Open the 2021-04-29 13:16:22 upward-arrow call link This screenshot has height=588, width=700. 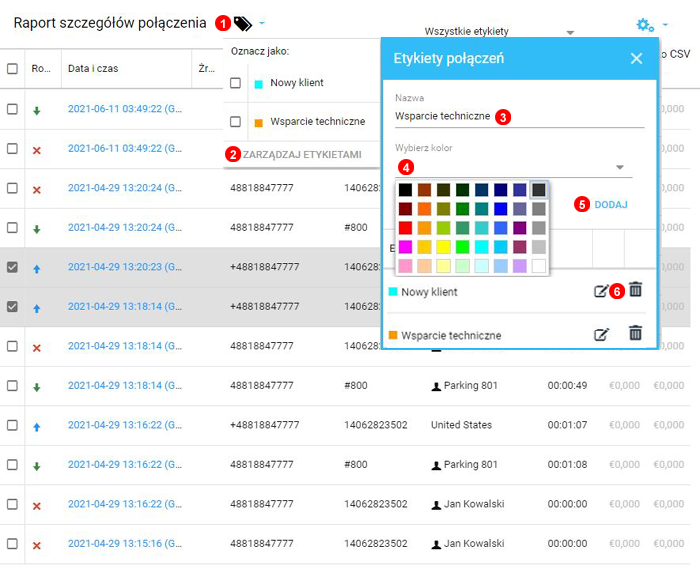pyautogui.click(x=124, y=425)
